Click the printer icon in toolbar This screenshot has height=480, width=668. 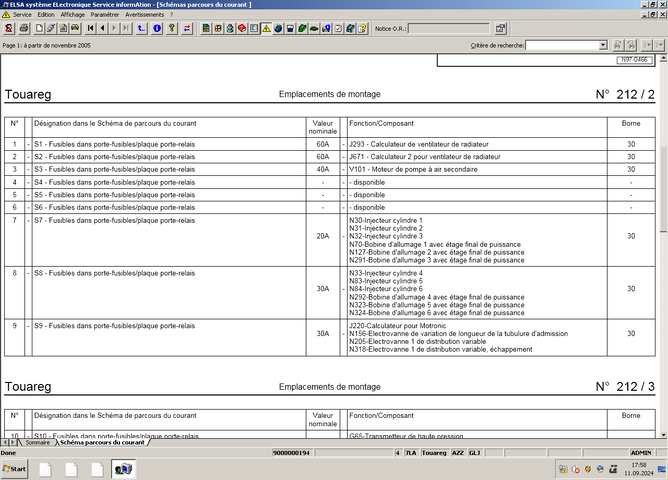click(x=24, y=29)
